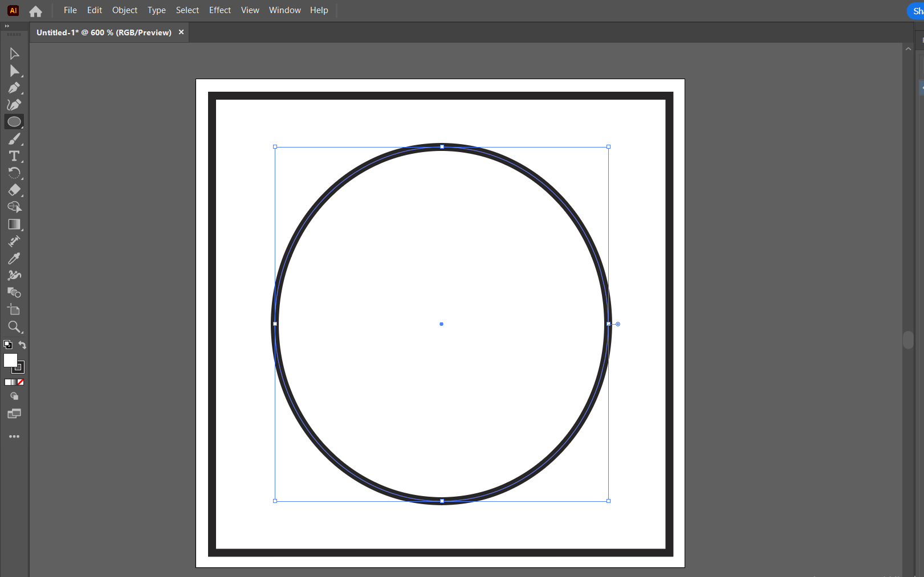Click the vertical scrollbar thumb
This screenshot has height=577, width=924.
(908, 340)
